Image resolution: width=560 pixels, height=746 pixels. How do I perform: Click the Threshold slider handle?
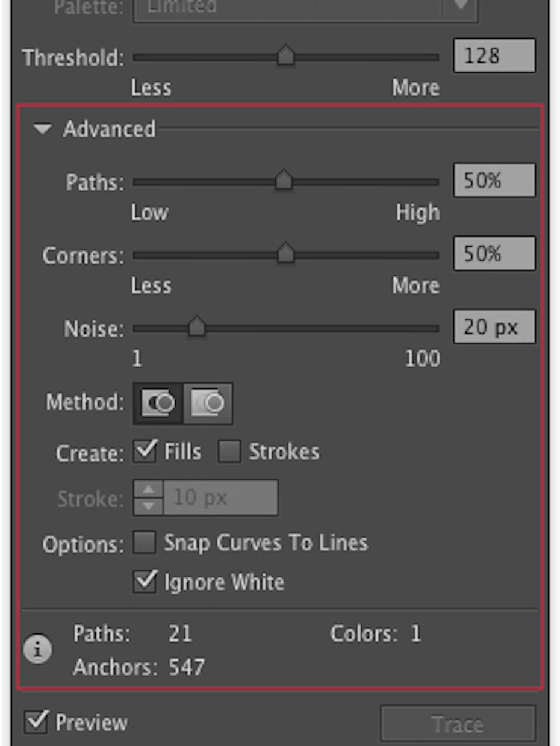click(286, 57)
